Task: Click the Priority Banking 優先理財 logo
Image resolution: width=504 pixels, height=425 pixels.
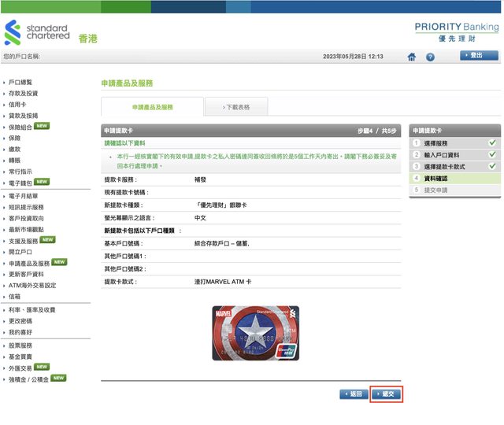Action: click(456, 31)
